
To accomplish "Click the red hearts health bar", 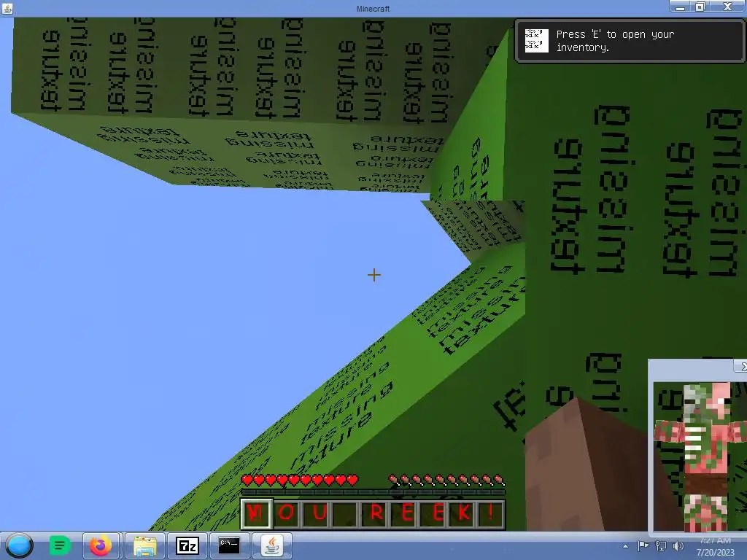I will pos(299,480).
